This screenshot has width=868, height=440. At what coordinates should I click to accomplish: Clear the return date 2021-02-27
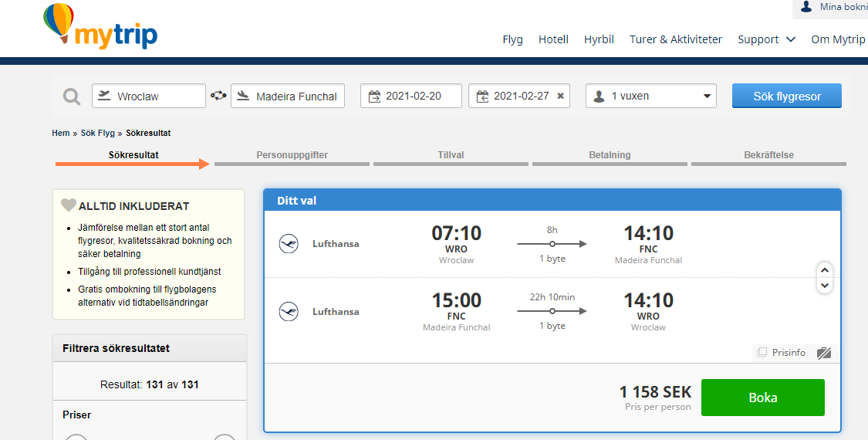tap(560, 96)
